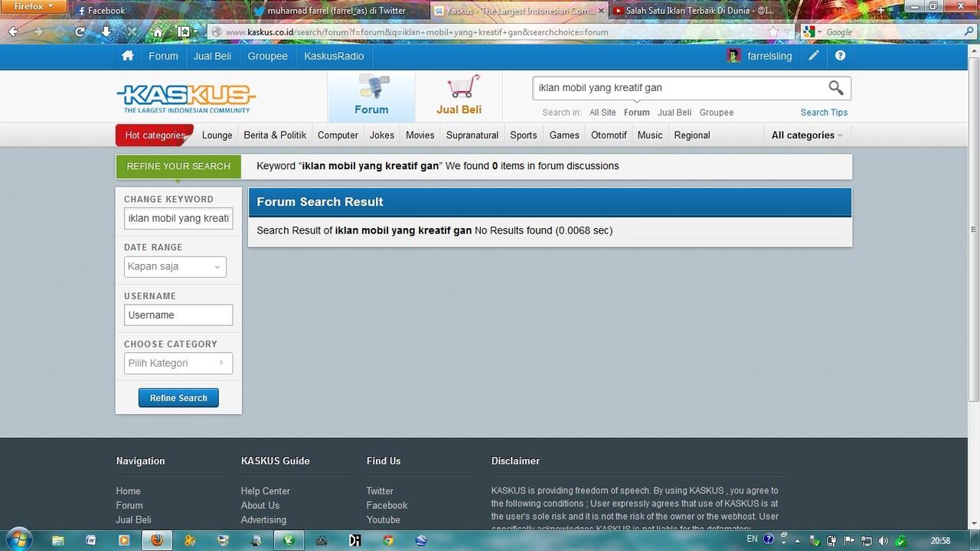Click browser home icon

point(158,32)
